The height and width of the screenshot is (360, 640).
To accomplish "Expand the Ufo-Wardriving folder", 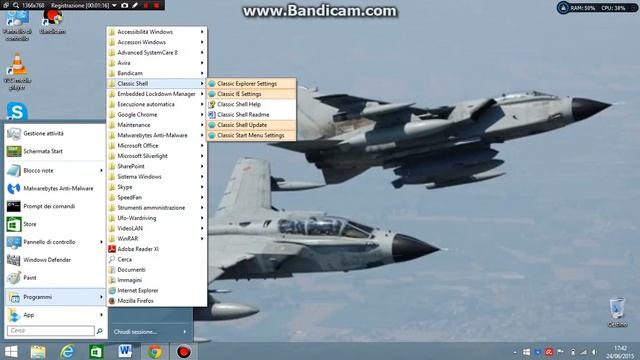I will tap(157, 218).
